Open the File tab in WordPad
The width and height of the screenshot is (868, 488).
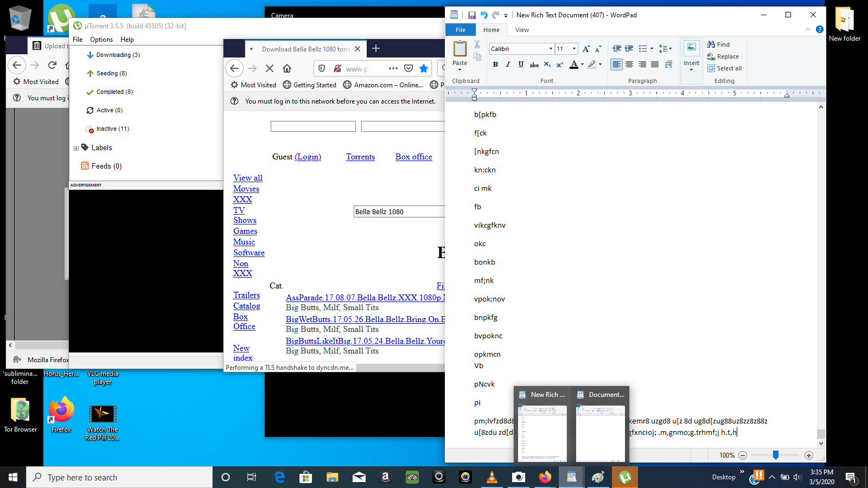point(461,30)
